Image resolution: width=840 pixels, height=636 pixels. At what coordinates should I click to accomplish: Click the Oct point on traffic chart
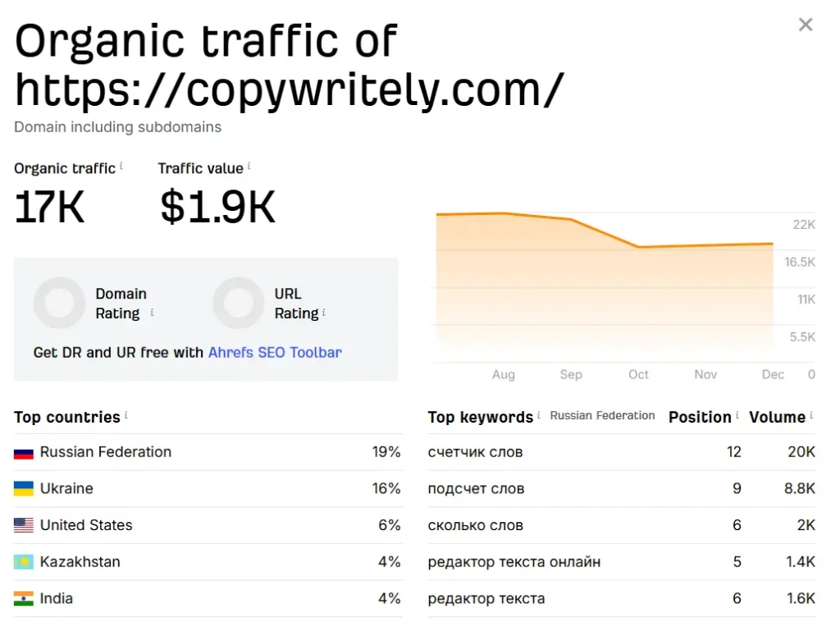click(638, 247)
